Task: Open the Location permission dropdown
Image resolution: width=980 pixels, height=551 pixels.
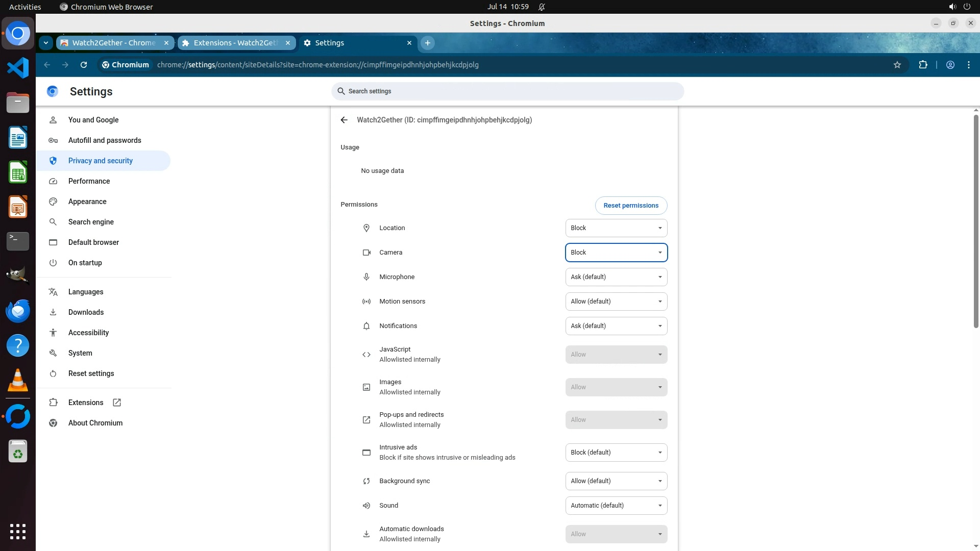Action: coord(616,228)
